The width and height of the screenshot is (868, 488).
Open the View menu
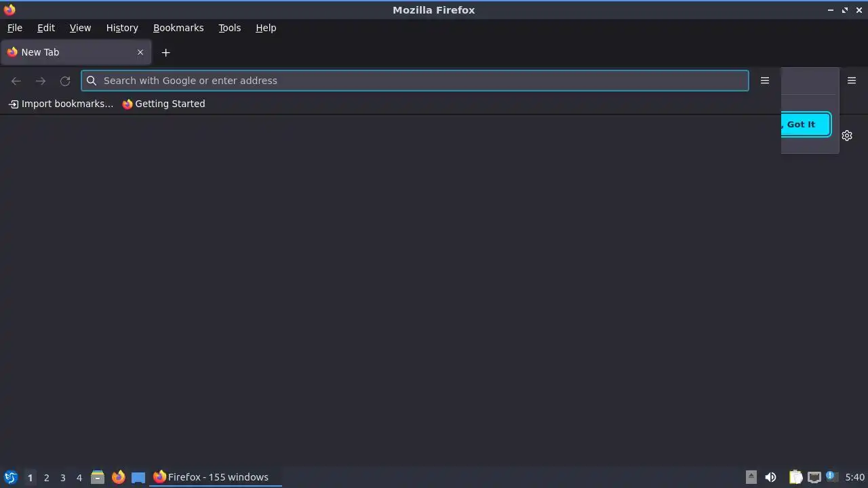(x=80, y=28)
